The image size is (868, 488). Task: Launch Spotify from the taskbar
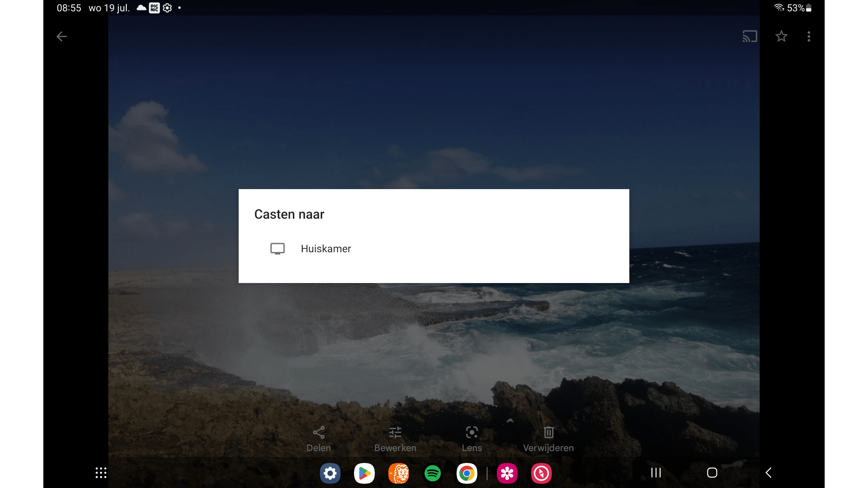coord(432,473)
